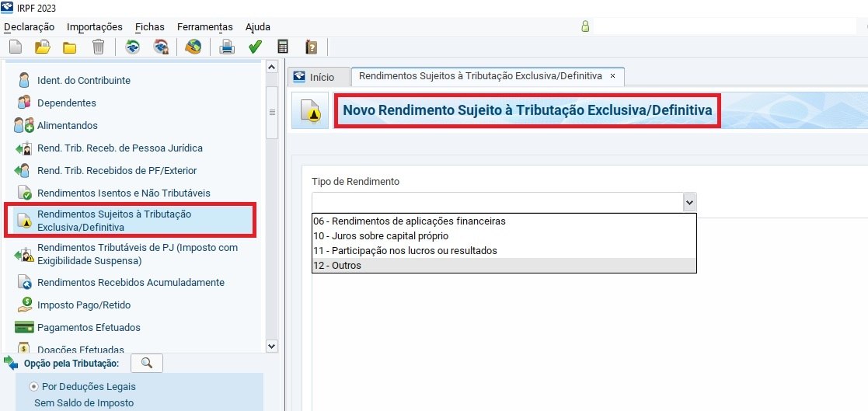868x411 pixels.
Task: Open Imposto Pago/Retido in sidebar
Action: tap(84, 305)
